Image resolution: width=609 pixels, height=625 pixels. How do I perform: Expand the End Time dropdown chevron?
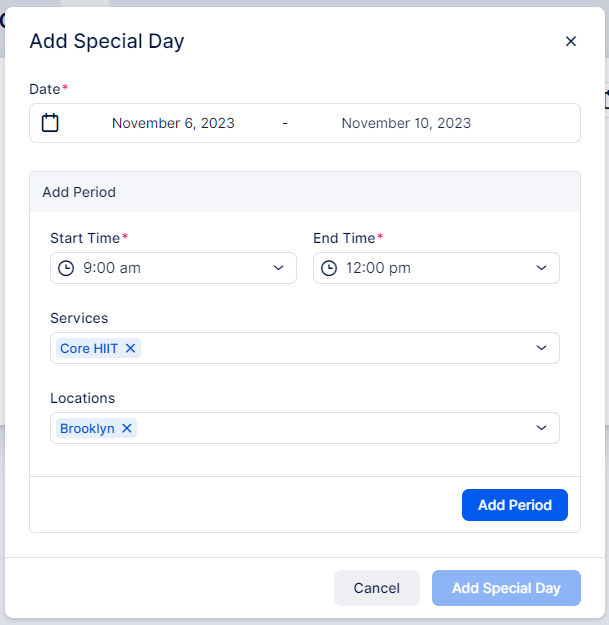[541, 268]
